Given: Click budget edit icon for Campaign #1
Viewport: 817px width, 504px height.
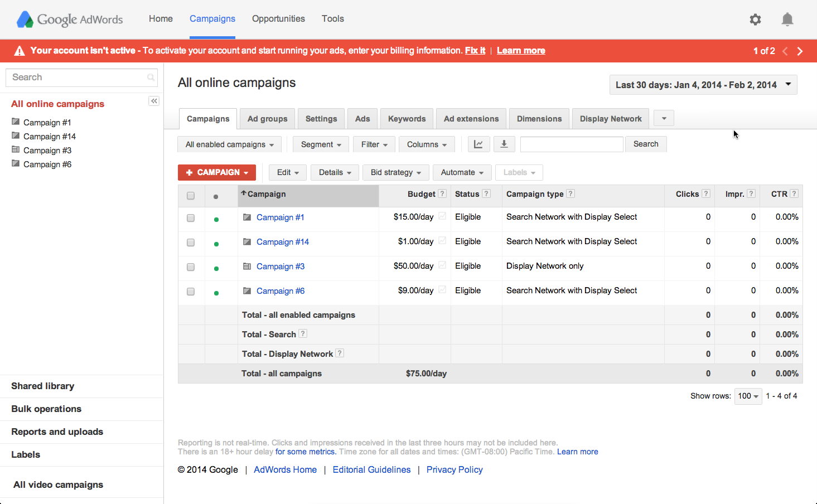Looking at the screenshot, I should point(442,216).
